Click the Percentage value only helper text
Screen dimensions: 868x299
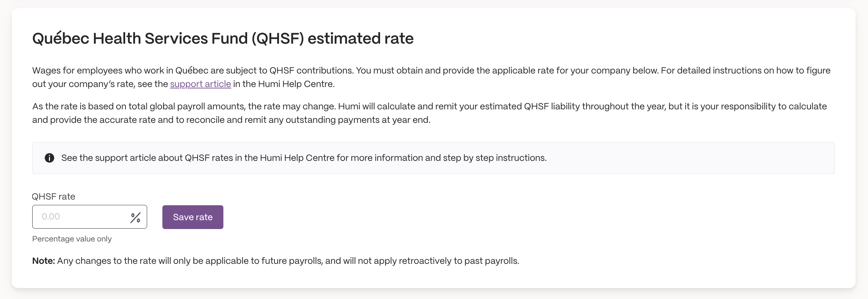click(72, 239)
